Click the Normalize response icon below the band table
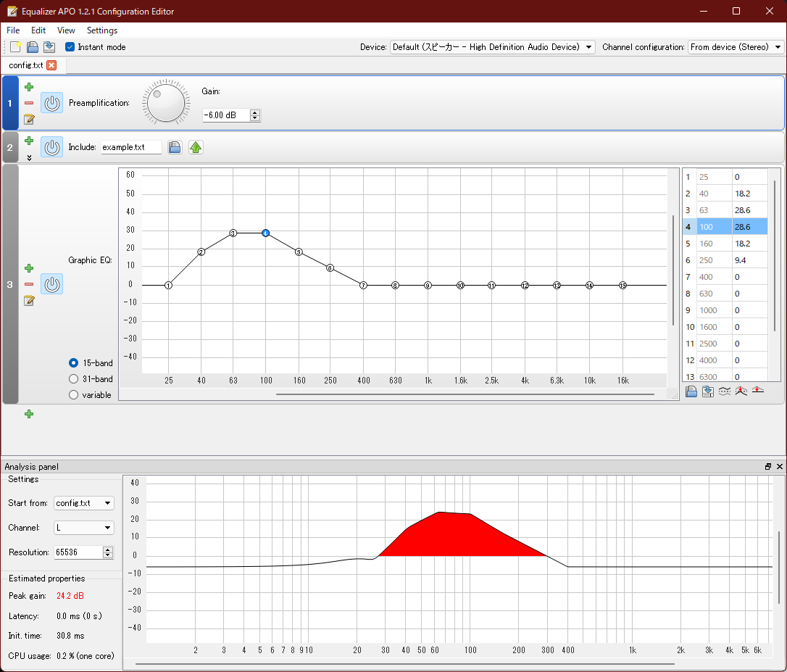 (741, 391)
